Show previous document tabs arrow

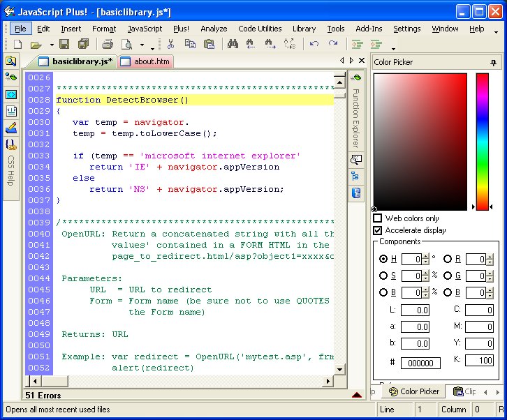click(341, 61)
